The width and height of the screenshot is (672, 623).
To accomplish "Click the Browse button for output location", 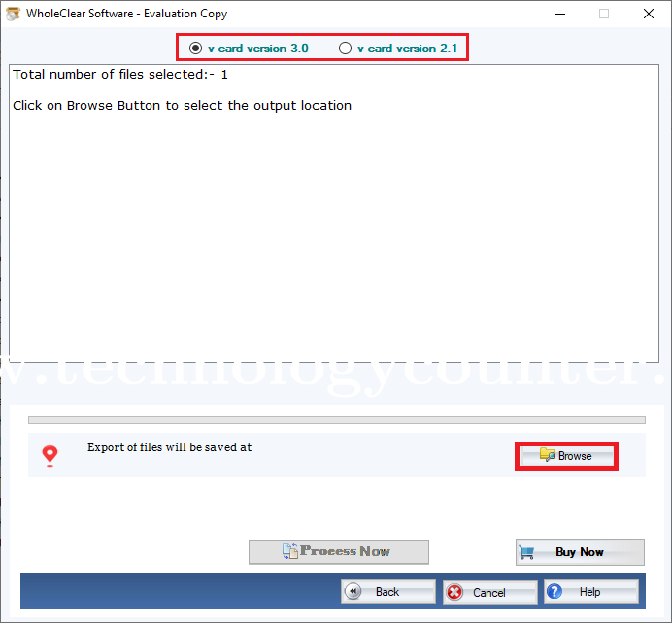I will 566,456.
